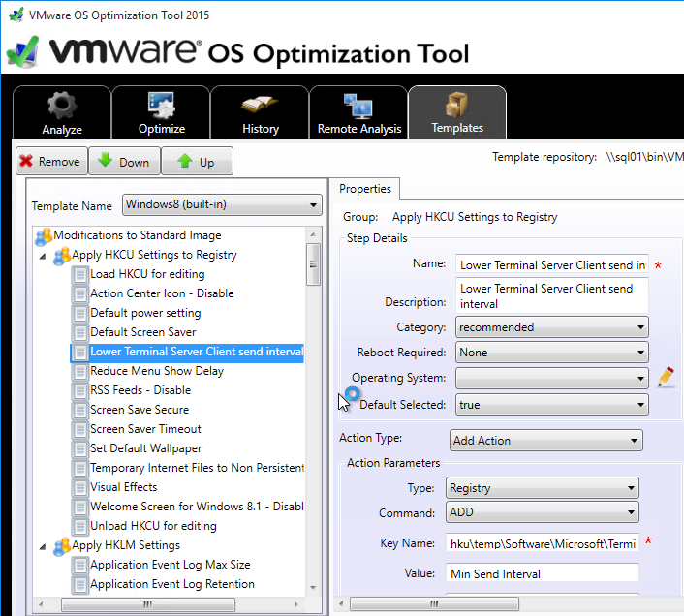Screen dimensions: 684x616
Task: Click the Set Default Wallpaper step icon
Action: (79, 449)
